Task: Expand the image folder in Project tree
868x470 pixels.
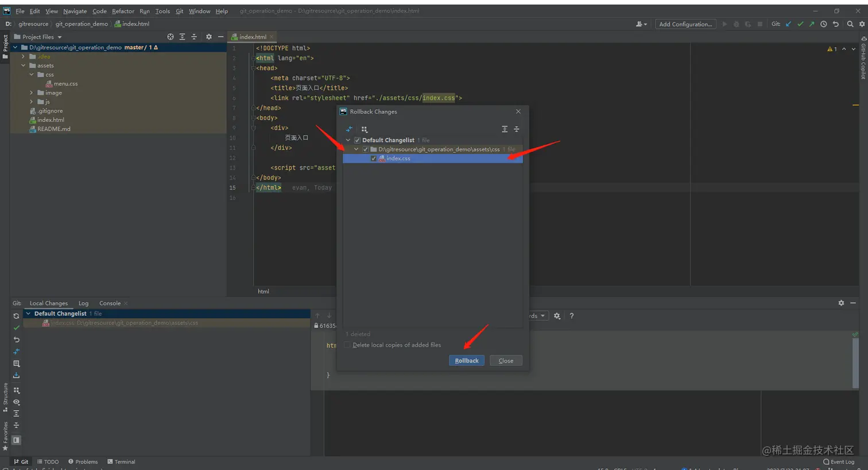Action: tap(32, 93)
